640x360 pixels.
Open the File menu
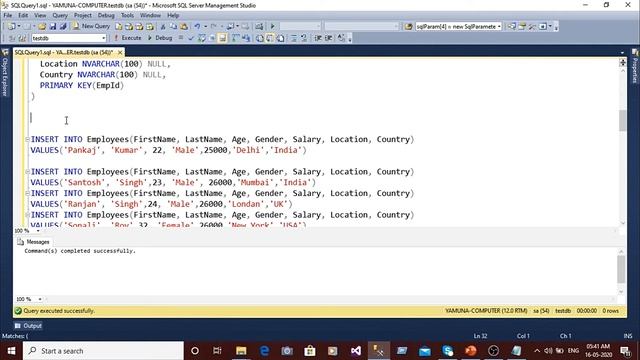8,15
